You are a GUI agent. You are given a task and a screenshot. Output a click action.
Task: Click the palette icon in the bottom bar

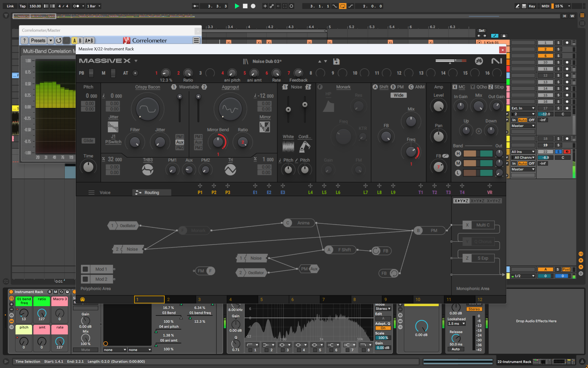click(x=82, y=299)
